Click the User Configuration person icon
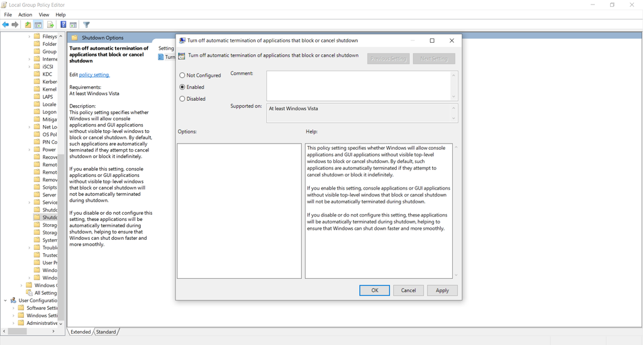Screen dimensions: 644x345 point(13,300)
